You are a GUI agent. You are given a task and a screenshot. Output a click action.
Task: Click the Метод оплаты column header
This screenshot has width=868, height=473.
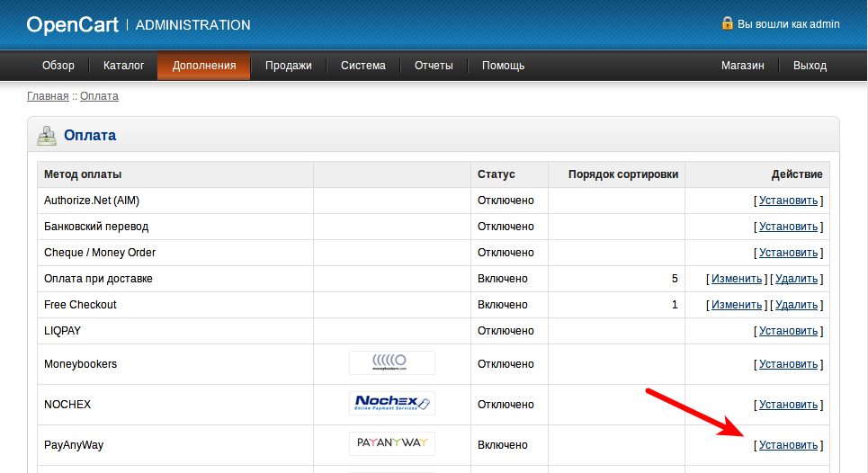coord(83,174)
